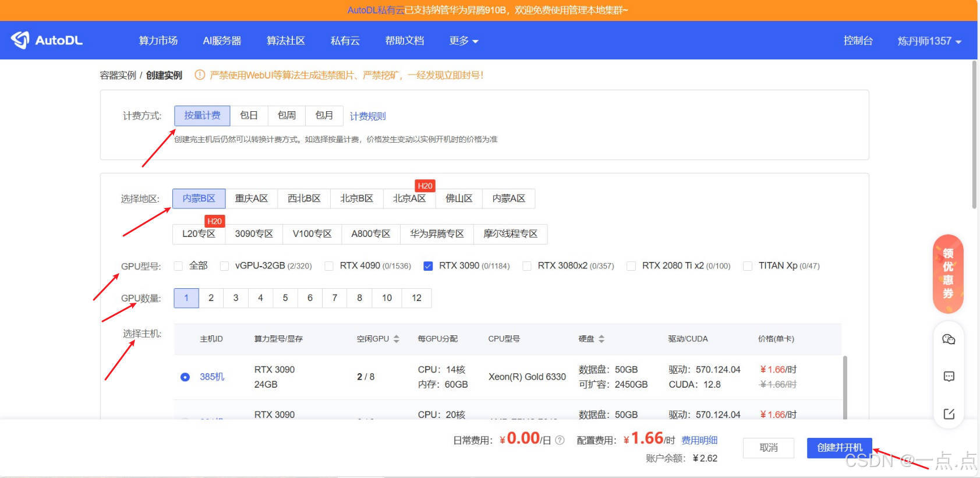This screenshot has width=980, height=478.
Task: Set GPU count to 4
Action: coord(260,298)
